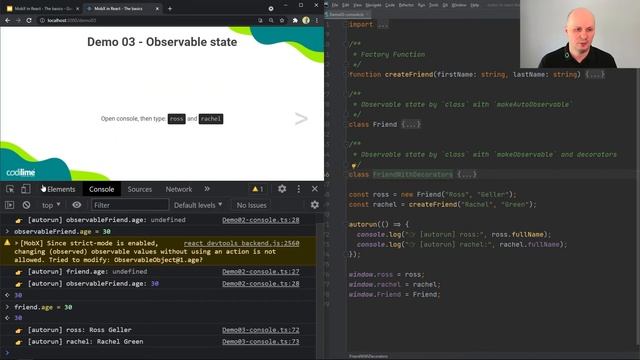Click the browser address bar
The image size is (640, 360).
coord(147,20)
